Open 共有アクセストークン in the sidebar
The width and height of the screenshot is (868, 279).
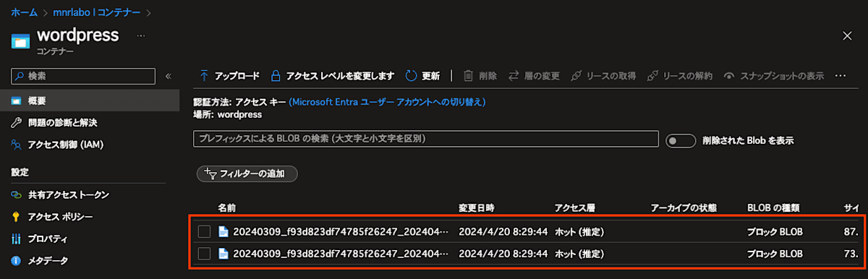(68, 195)
